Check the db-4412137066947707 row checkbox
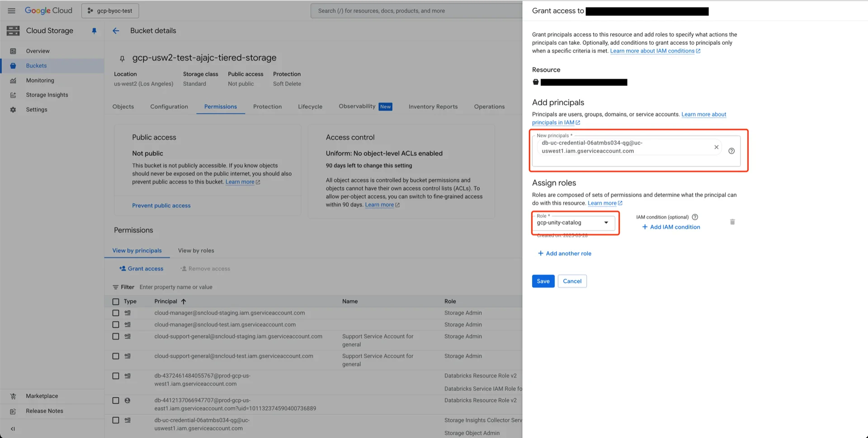Image resolution: width=868 pixels, height=438 pixels. click(x=116, y=400)
